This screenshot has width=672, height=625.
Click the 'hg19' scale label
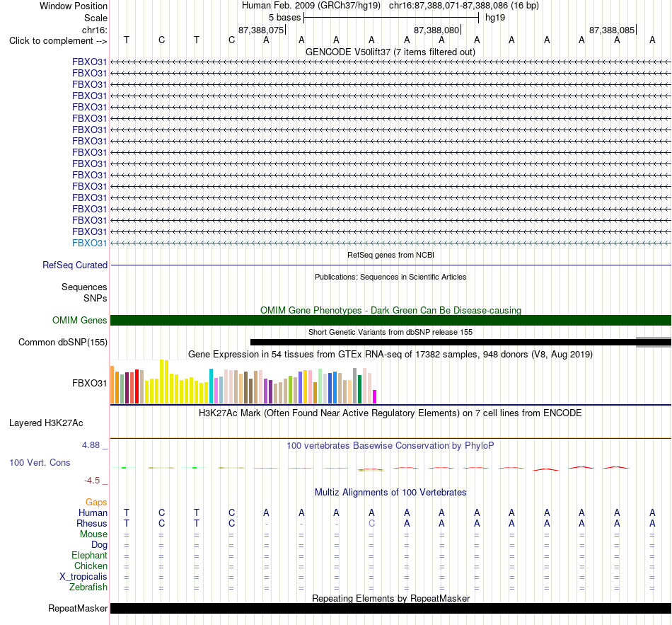(x=495, y=18)
